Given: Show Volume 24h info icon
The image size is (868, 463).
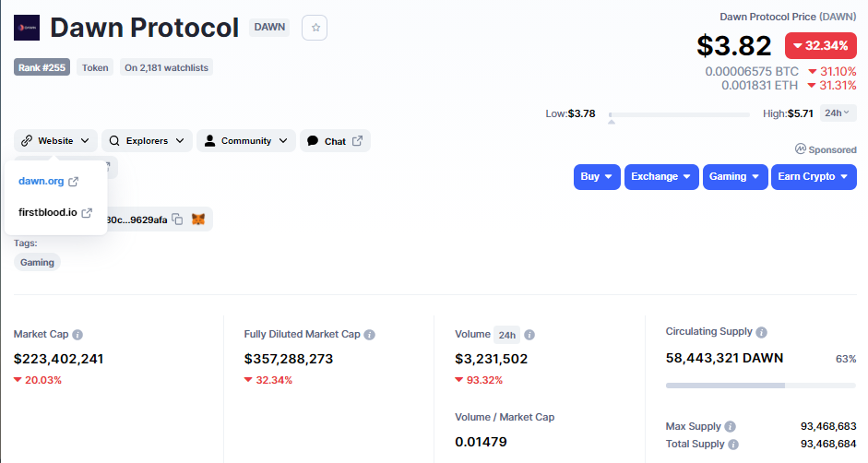Looking at the screenshot, I should (x=529, y=335).
